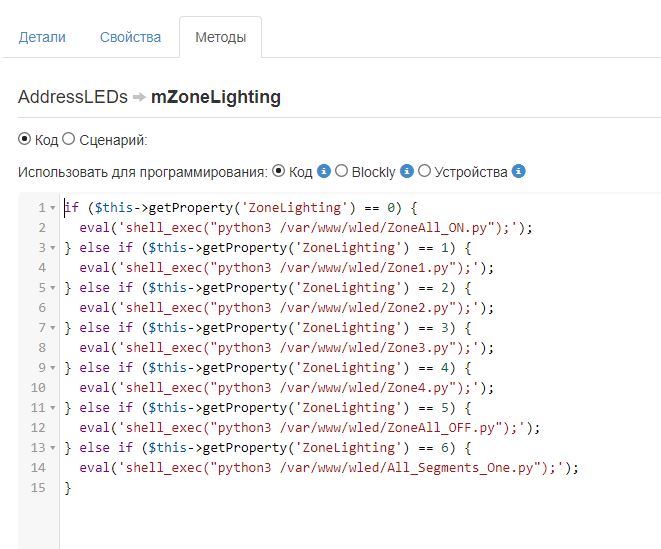Screen dimensions: 661x549
Task: Click info icon next to Код option
Action: click(324, 171)
